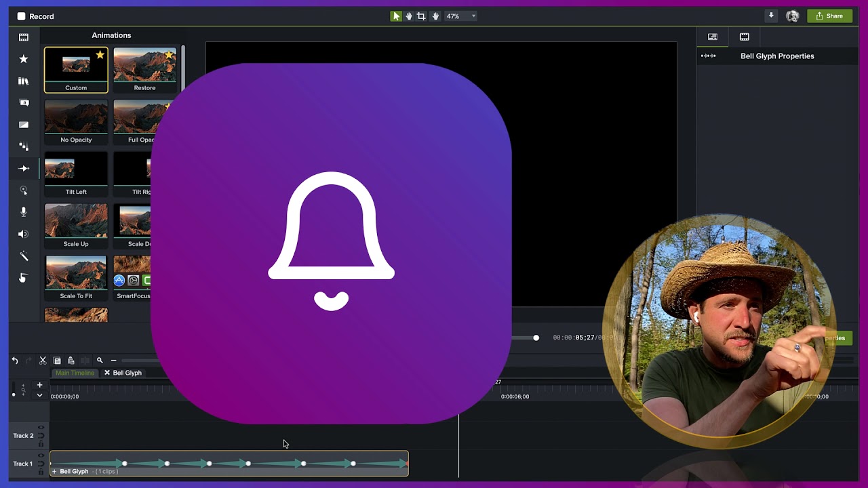Open the Media bin tab in sidebar
This screenshot has height=488, width=868.
pyautogui.click(x=24, y=37)
